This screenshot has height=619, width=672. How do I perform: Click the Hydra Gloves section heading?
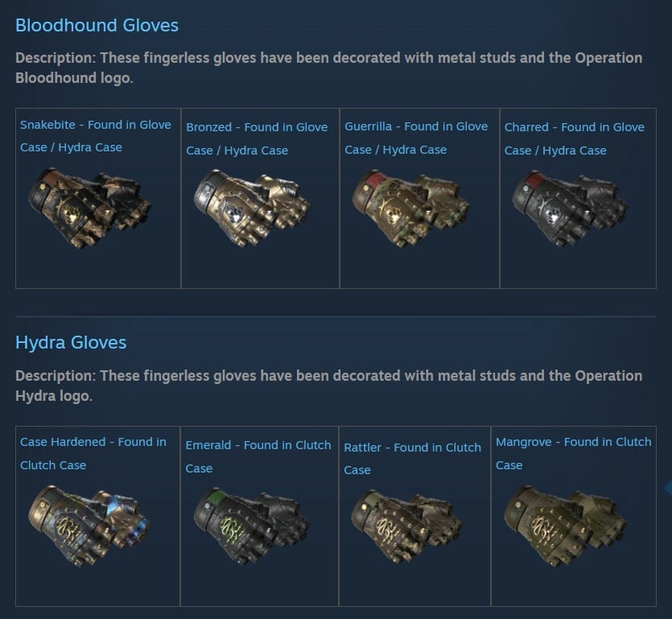[x=71, y=343]
